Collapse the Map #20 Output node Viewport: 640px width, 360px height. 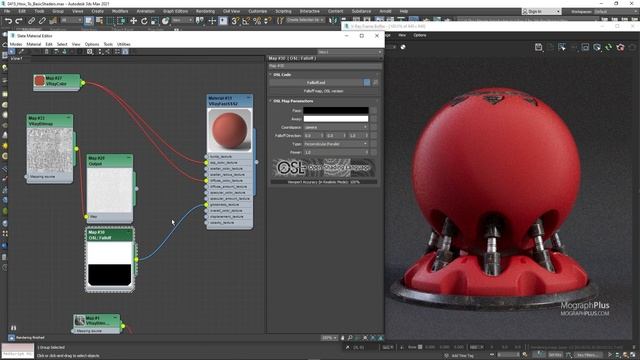[129, 158]
